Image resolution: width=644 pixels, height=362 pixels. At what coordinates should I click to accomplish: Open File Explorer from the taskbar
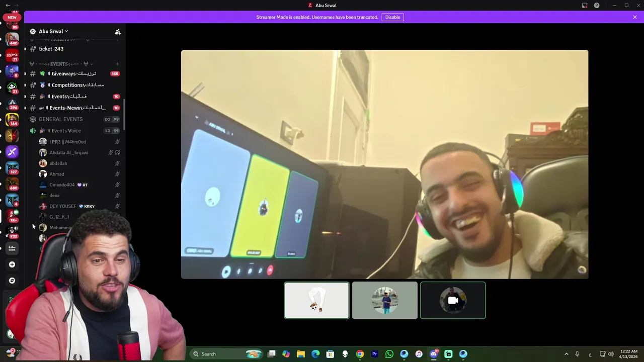click(301, 354)
